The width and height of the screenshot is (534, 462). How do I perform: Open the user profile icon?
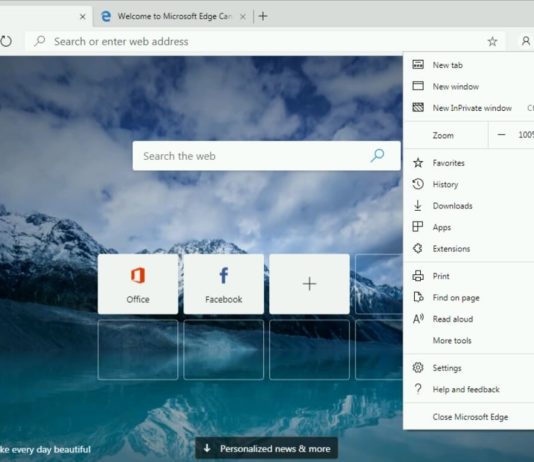[525, 41]
